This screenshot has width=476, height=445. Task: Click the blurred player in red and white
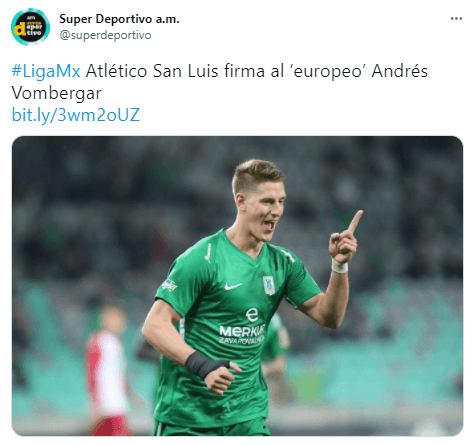coord(108,372)
